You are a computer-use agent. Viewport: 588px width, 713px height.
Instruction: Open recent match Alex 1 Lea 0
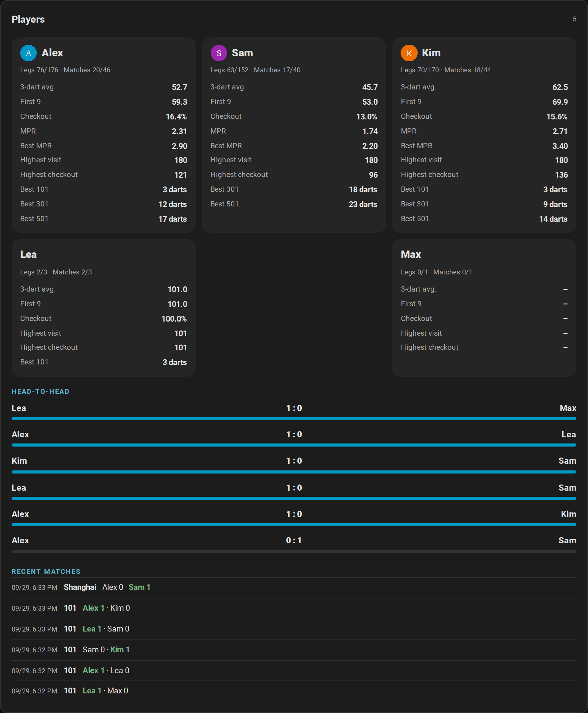pyautogui.click(x=294, y=671)
